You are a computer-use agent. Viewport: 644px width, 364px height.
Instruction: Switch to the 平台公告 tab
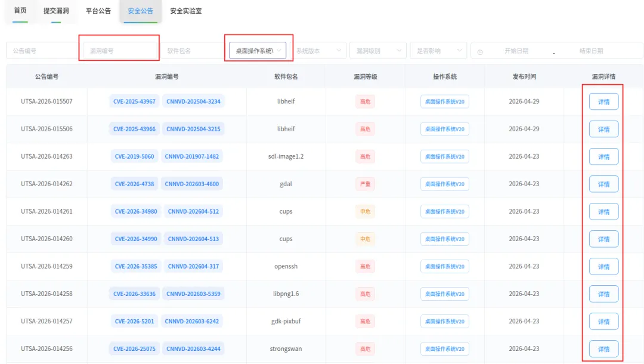(x=98, y=11)
